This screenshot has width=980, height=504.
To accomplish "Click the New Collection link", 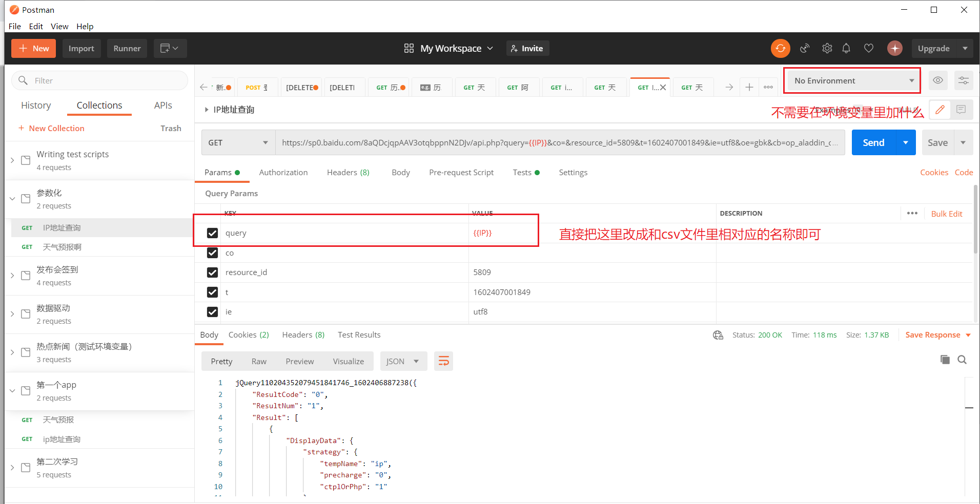I will coord(51,128).
